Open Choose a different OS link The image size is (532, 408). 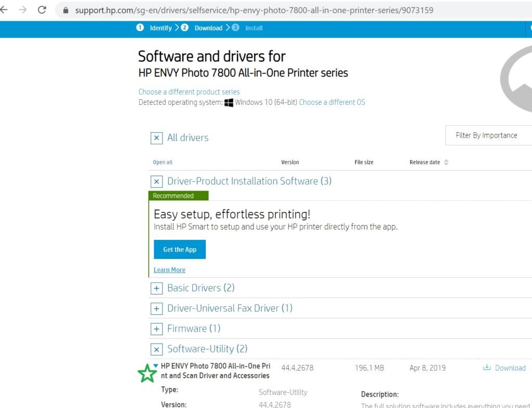(x=332, y=102)
